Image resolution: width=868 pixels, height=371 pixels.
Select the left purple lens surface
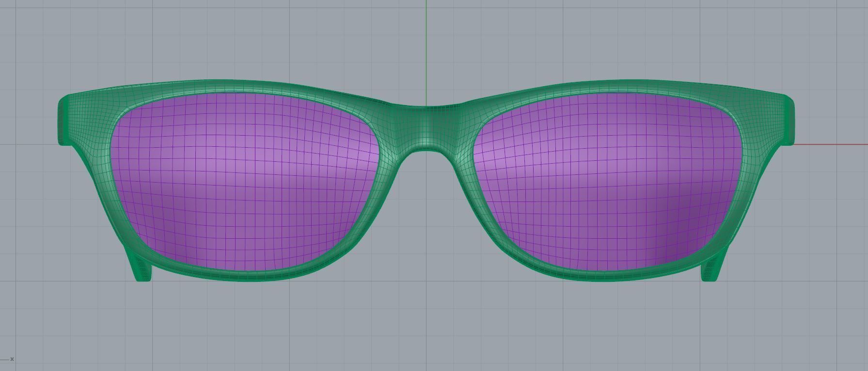245,182
